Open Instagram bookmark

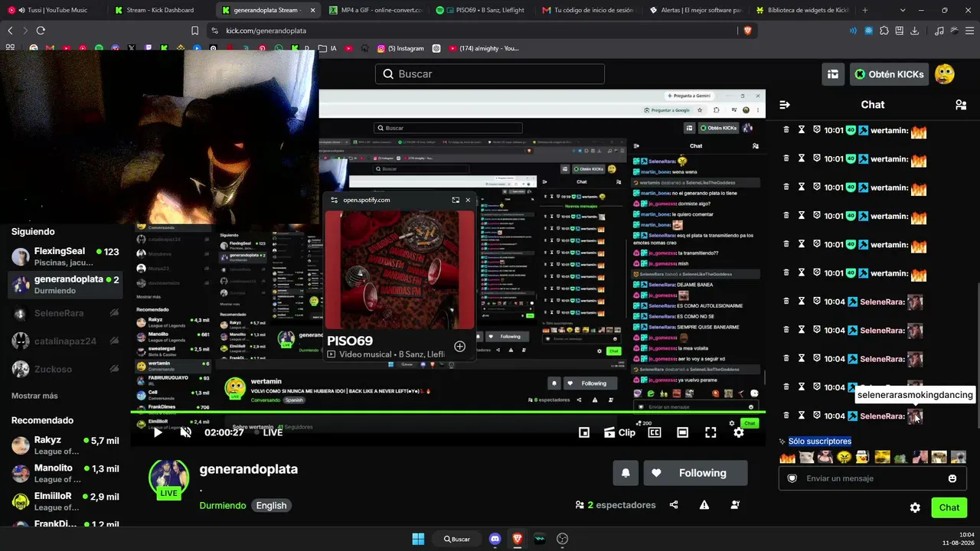pos(400,48)
